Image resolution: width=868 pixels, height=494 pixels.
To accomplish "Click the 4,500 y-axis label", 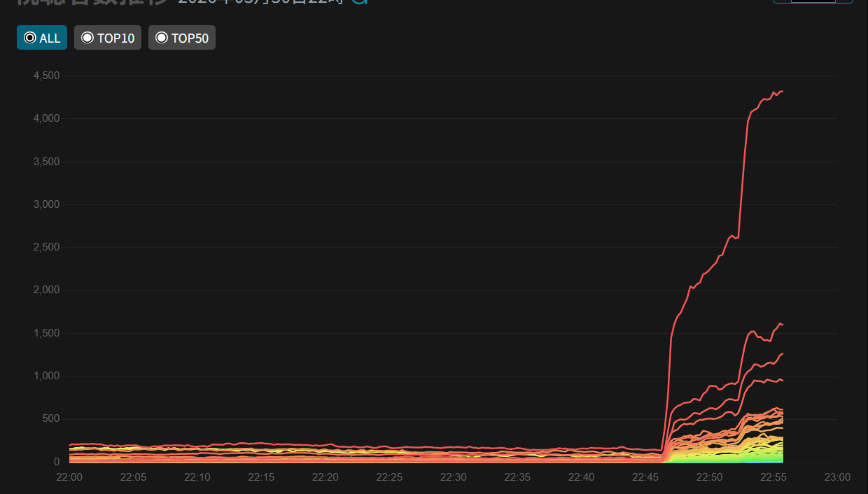I will pos(47,76).
